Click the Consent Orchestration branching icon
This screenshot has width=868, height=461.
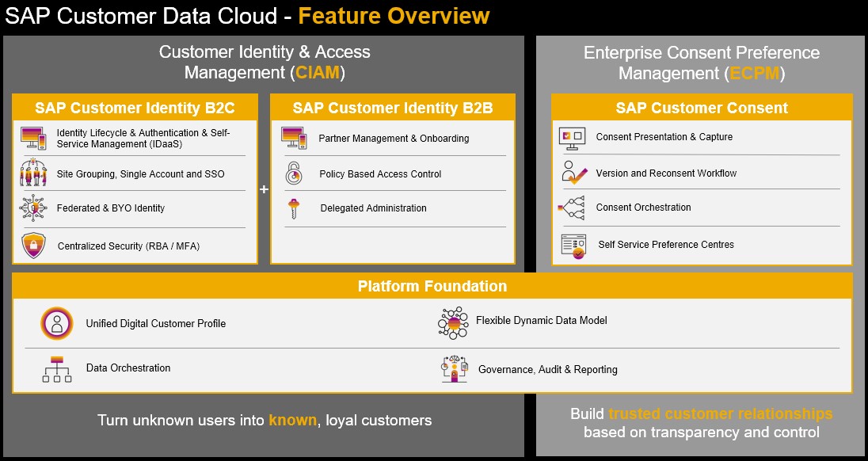pyautogui.click(x=572, y=208)
